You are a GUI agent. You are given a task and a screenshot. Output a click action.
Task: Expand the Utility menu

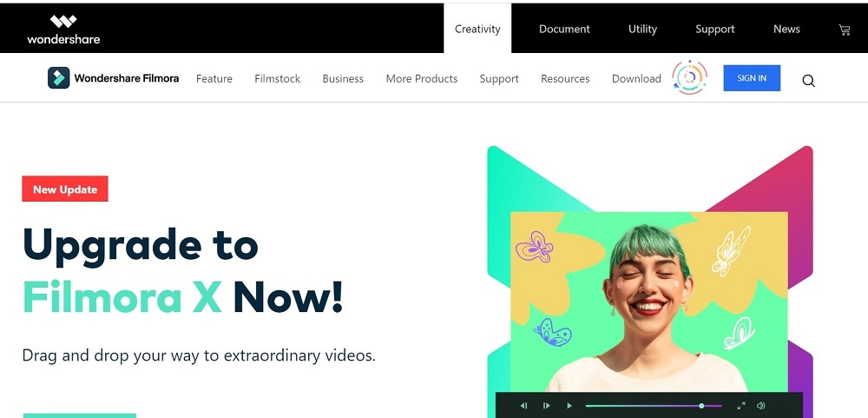click(642, 29)
